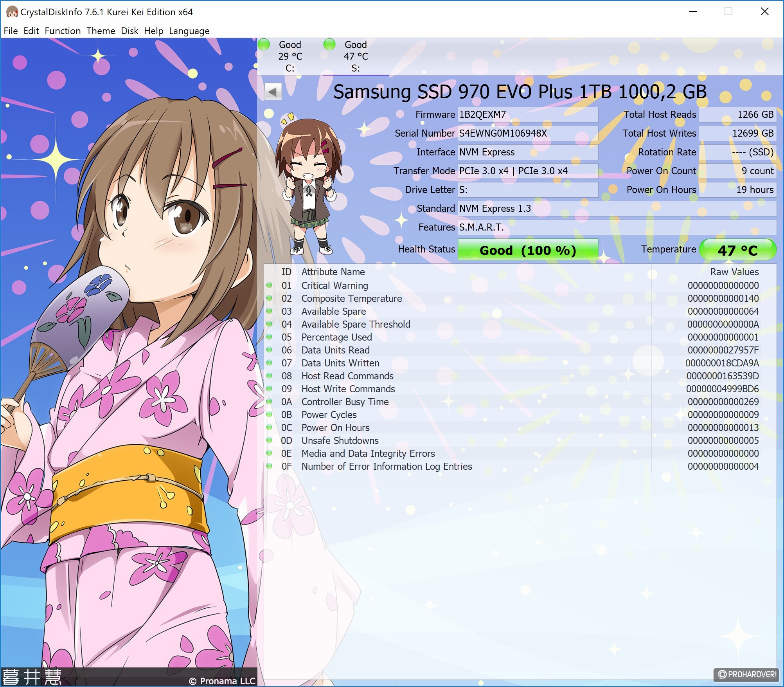
Task: Click the ID column header
Action: point(286,272)
